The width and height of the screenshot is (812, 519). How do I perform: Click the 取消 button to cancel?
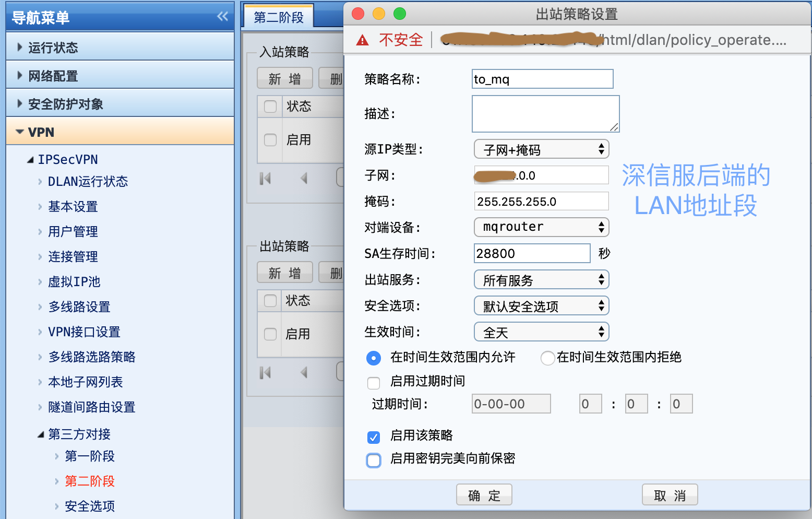tap(670, 495)
